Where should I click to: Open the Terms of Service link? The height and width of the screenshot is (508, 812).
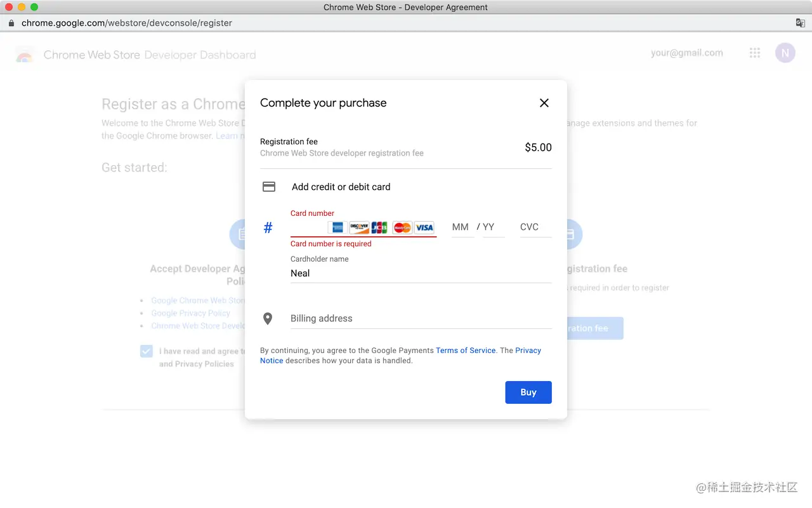tap(466, 351)
